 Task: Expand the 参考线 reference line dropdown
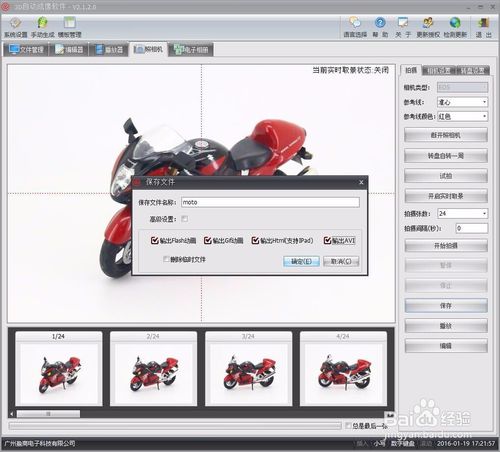(x=462, y=102)
